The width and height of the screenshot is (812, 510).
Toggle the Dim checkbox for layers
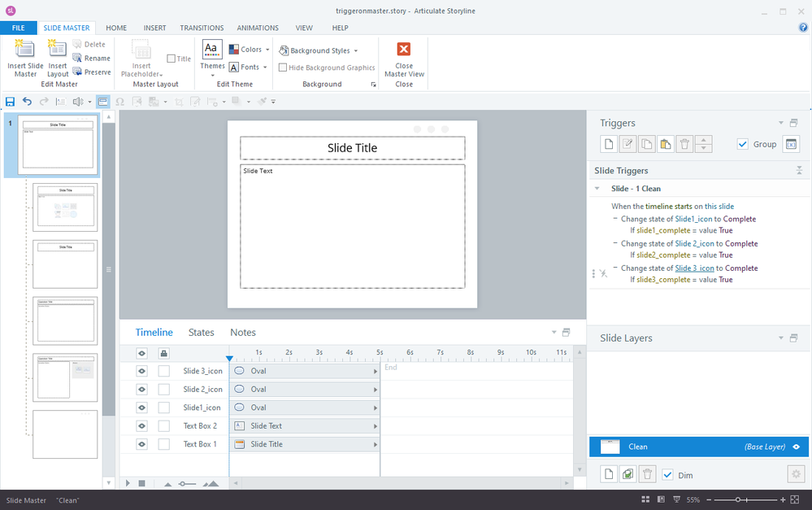coord(667,475)
